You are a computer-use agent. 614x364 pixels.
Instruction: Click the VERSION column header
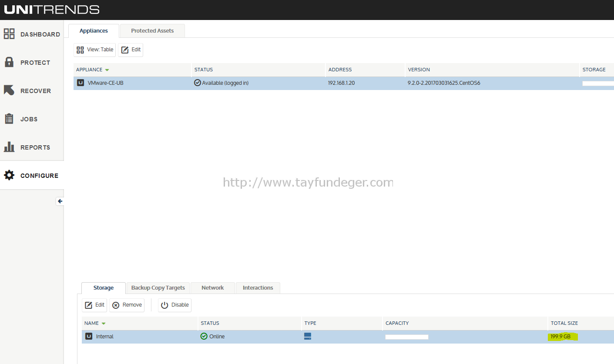click(x=492, y=70)
